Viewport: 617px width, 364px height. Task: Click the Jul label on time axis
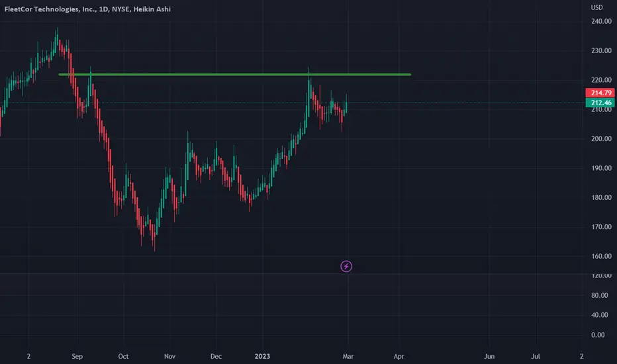point(536,356)
